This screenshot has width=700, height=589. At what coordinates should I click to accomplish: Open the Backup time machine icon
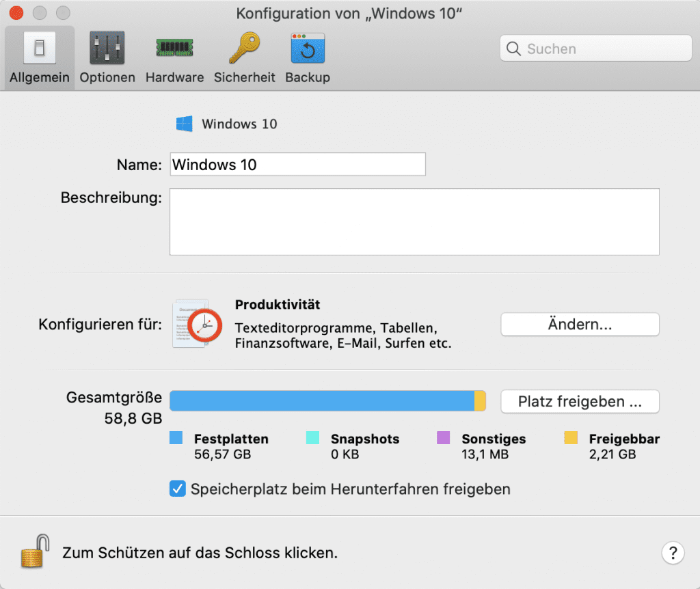click(308, 49)
